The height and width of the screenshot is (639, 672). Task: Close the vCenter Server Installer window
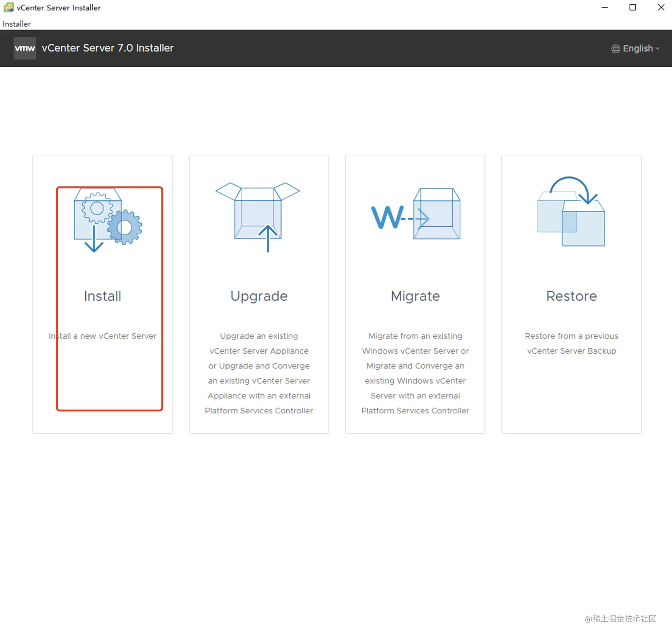(x=661, y=8)
